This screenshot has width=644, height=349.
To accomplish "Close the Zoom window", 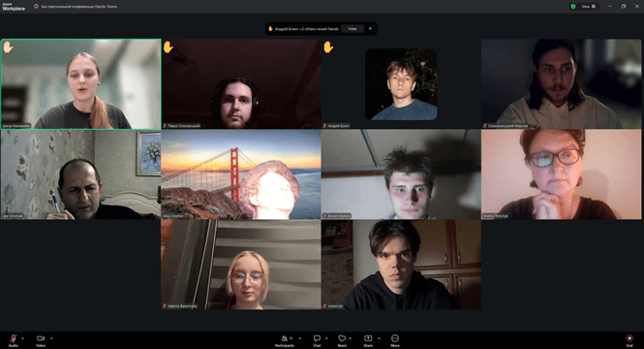I will [637, 7].
